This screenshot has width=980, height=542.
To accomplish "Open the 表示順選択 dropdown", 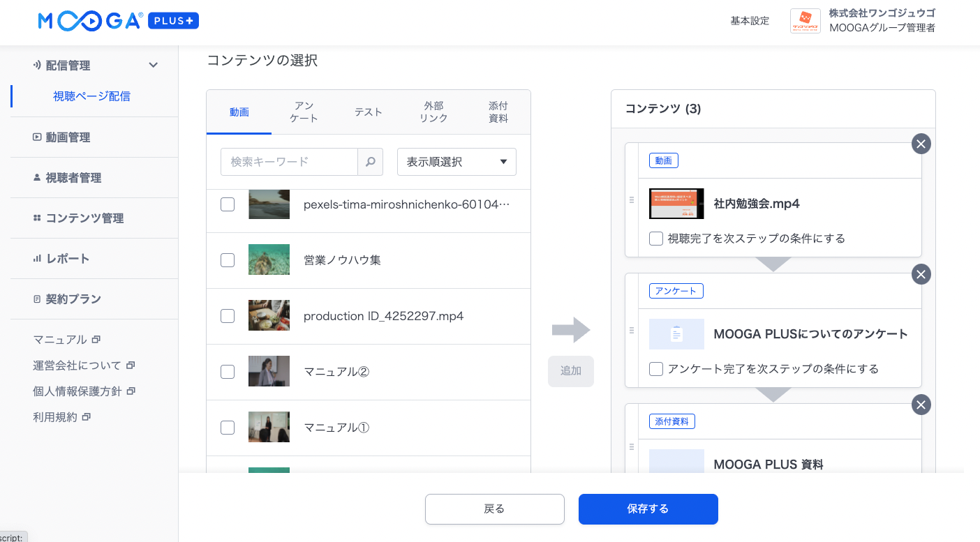I will point(456,161).
